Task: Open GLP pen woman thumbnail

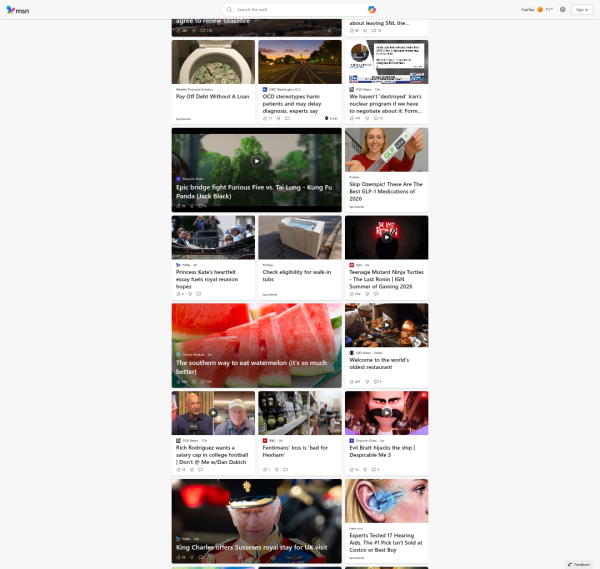Action: (x=386, y=150)
